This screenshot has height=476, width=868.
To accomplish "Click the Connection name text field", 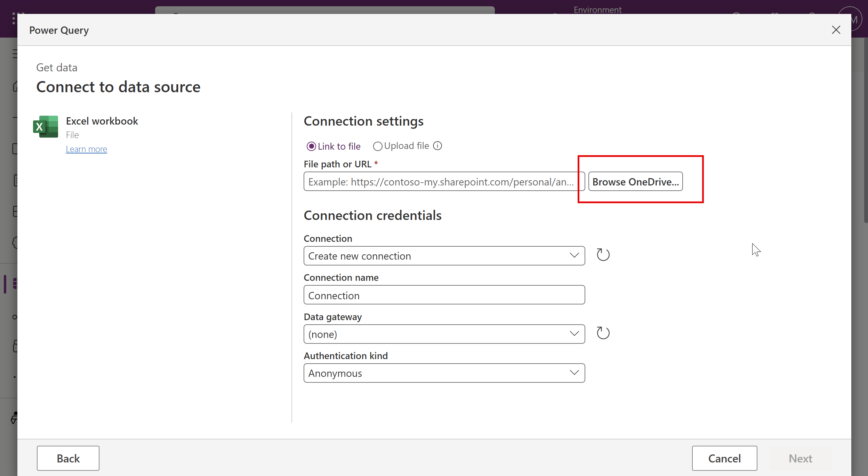I will pos(444,295).
